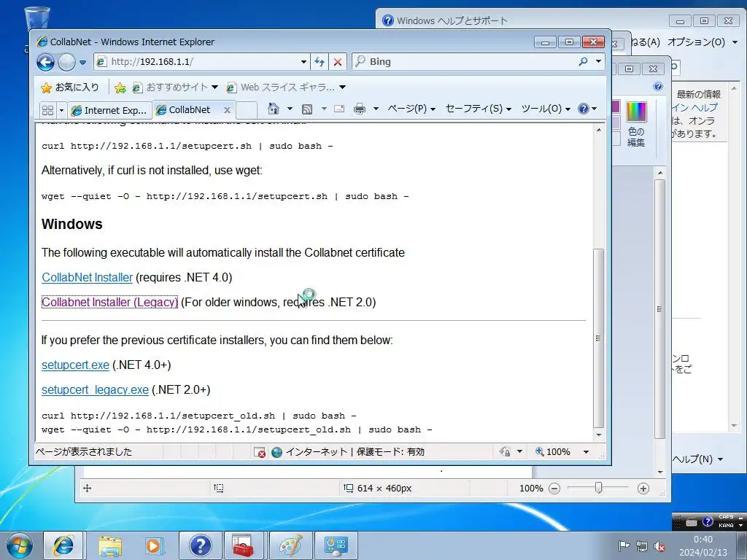Open Windows Explorer from the taskbar

[x=110, y=545]
